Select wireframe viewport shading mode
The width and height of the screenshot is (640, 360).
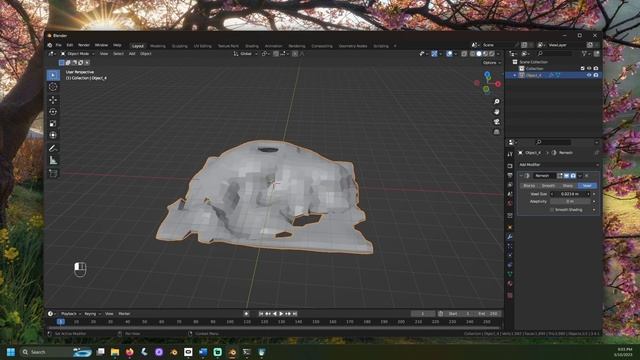pyautogui.click(x=473, y=54)
